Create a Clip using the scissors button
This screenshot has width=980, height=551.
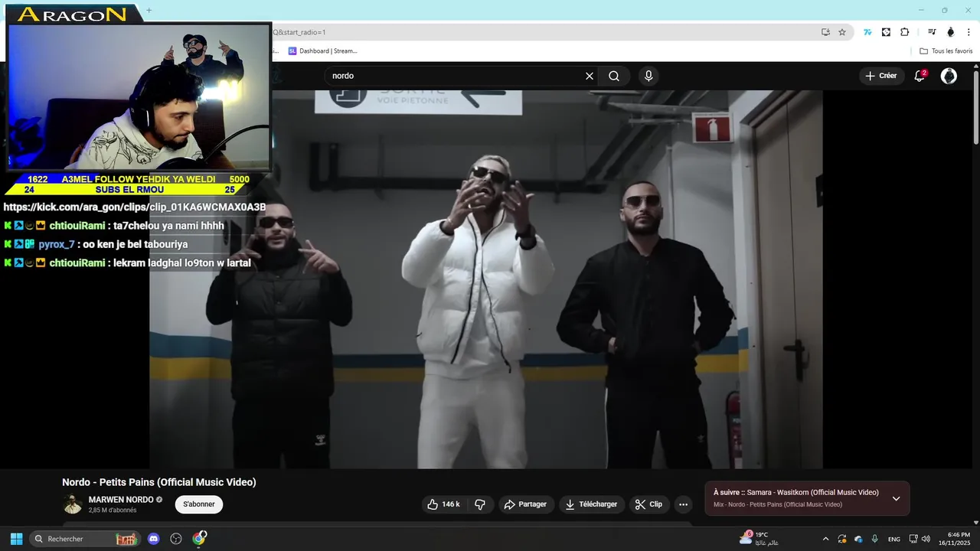tap(648, 504)
